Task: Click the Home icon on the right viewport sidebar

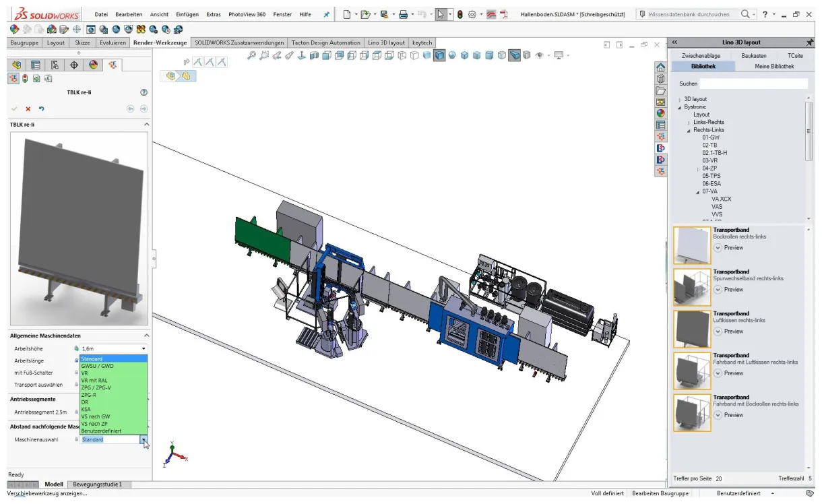Action: click(661, 67)
